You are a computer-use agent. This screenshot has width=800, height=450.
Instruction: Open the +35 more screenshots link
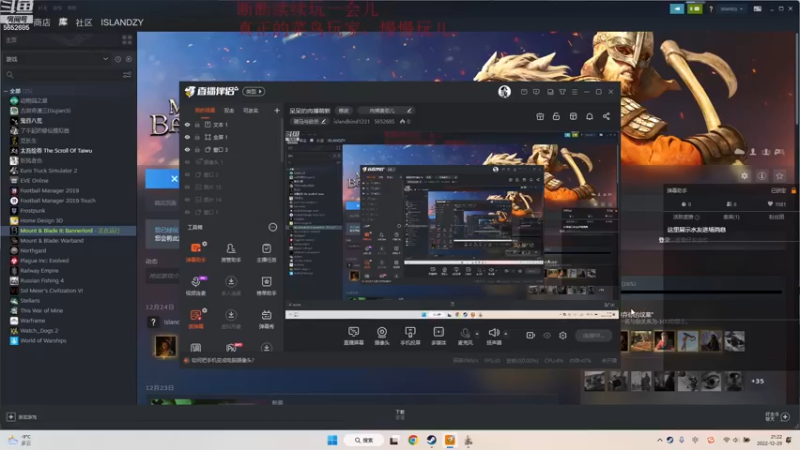758,381
